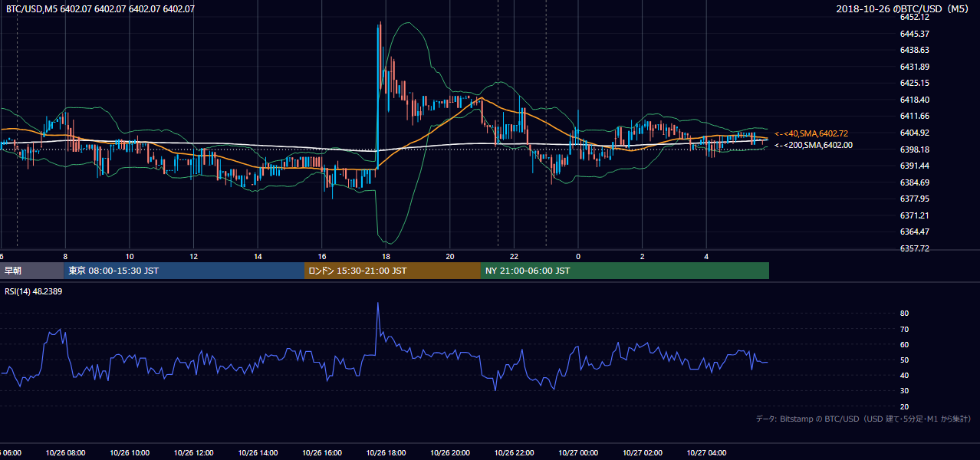Click hour label 22 under the price chart

(x=514, y=256)
